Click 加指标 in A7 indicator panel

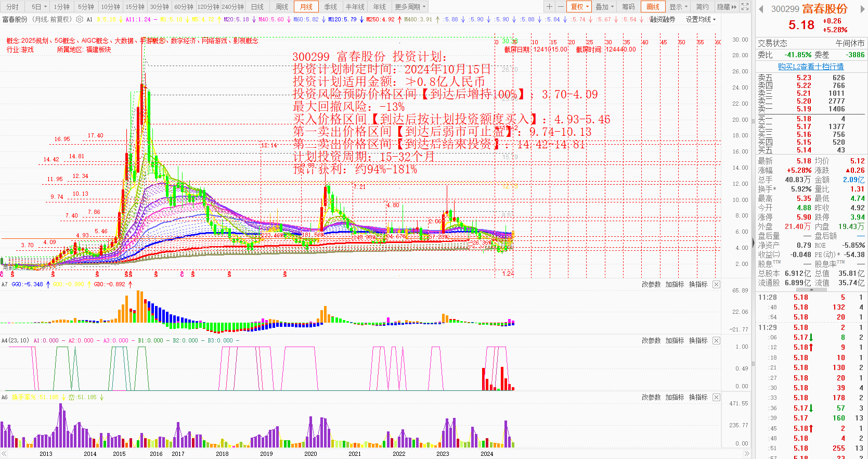[675, 284]
